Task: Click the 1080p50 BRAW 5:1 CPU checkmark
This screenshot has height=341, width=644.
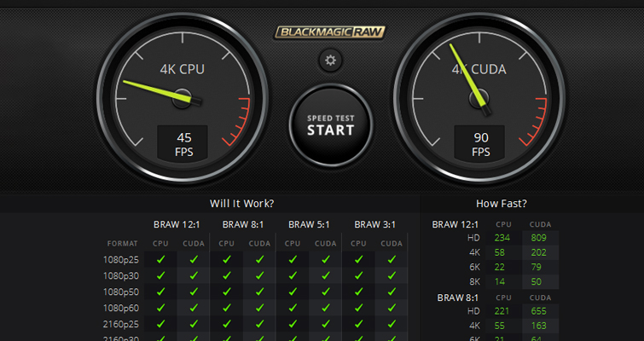Action: coord(293,292)
